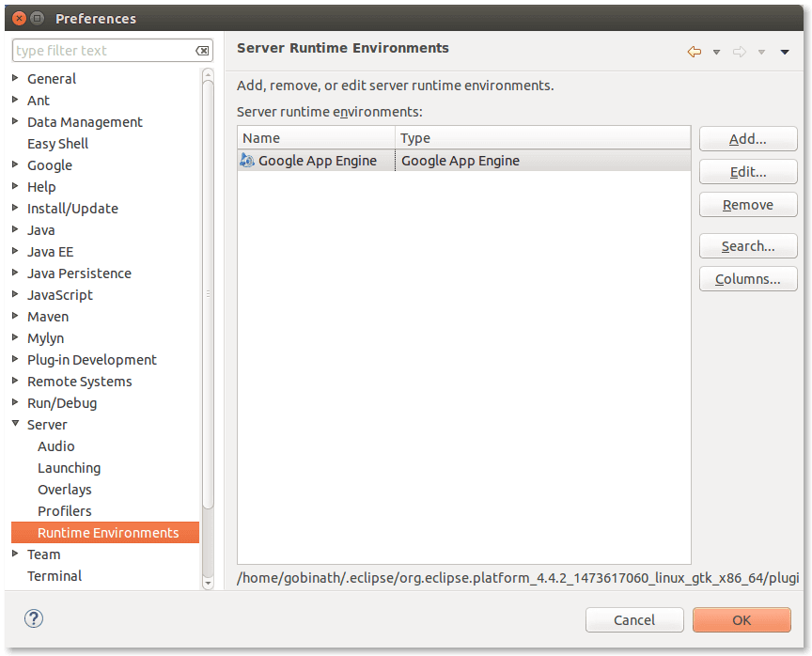Click the preferences tree vertical scrollbar
812x656 pixels.
pyautogui.click(x=209, y=295)
